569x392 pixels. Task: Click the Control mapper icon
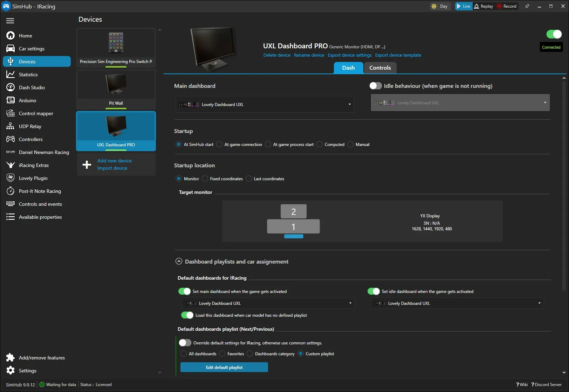click(11, 113)
